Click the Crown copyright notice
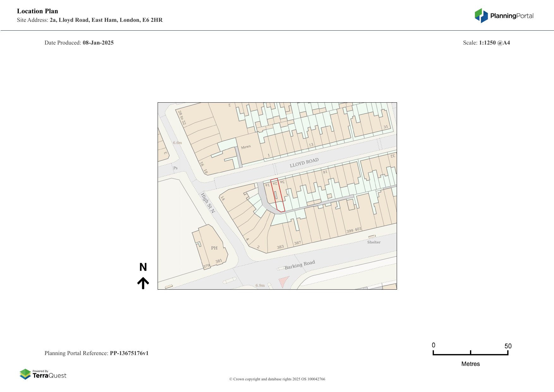This screenshot has height=392, width=554. 277,379
